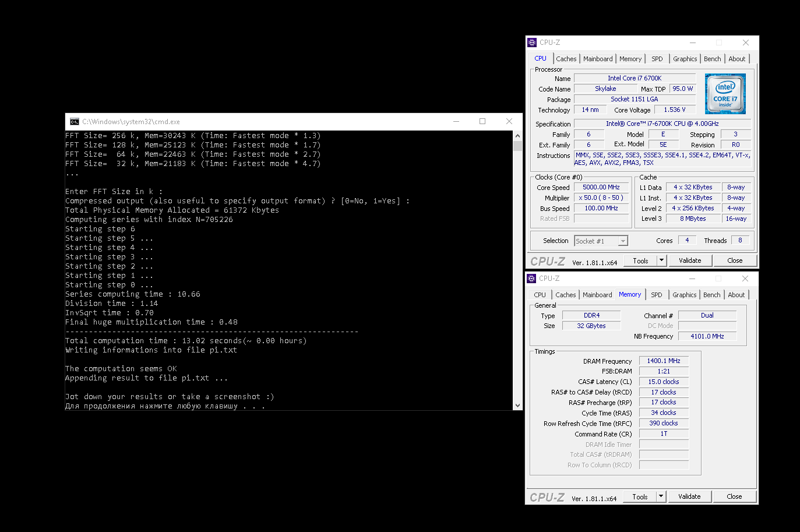Select Memory tab in lower CPU-Z
Image resolution: width=800 pixels, height=532 pixels.
pos(630,294)
